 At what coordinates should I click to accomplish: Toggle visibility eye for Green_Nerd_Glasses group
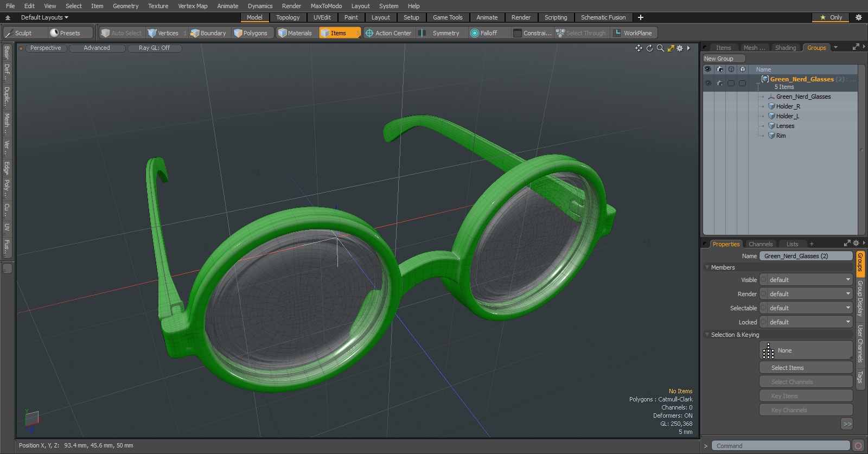pos(708,83)
